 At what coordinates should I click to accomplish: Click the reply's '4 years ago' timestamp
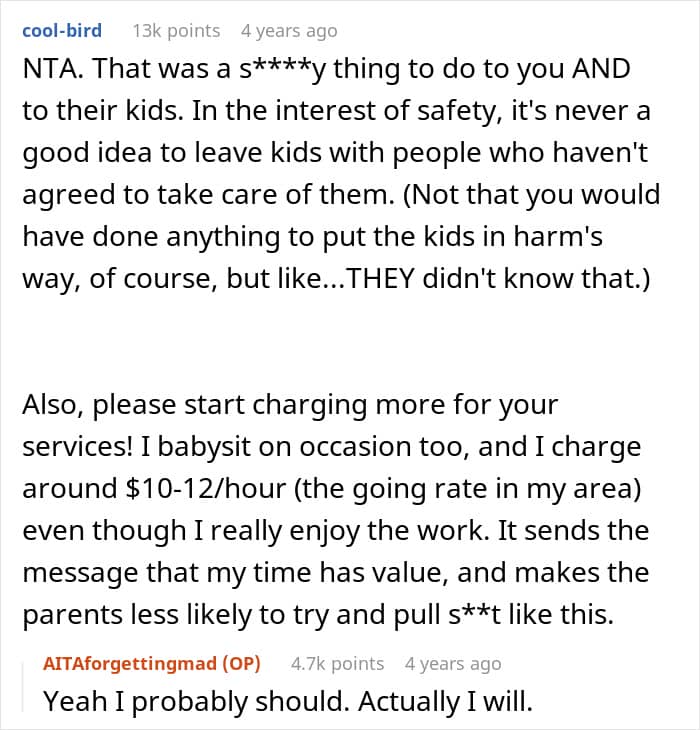[x=453, y=663]
